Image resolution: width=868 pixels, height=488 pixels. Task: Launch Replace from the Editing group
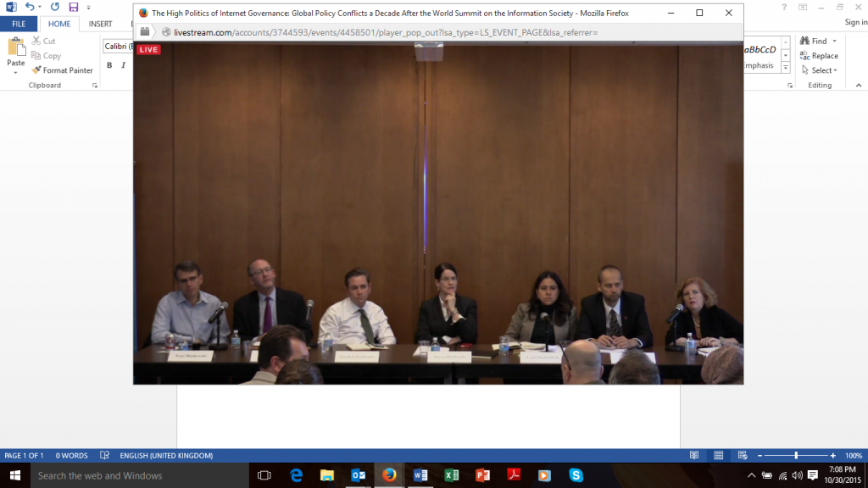tap(820, 55)
